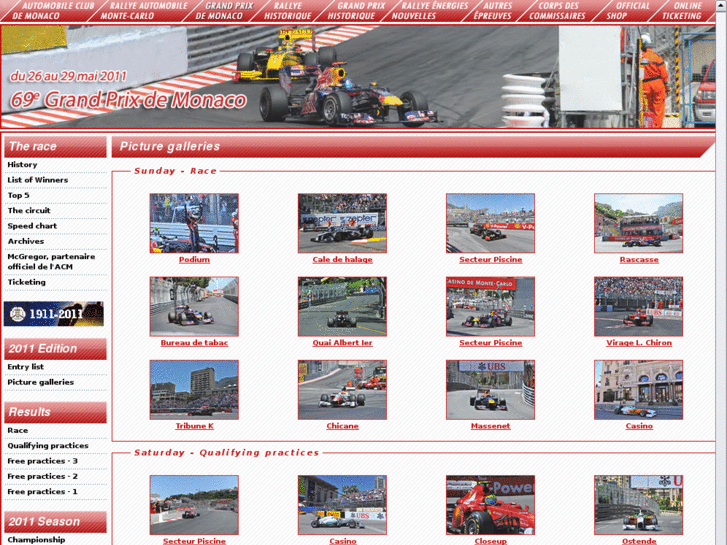Open Free practices - 3 results
This screenshot has height=545, width=727.
(42, 461)
